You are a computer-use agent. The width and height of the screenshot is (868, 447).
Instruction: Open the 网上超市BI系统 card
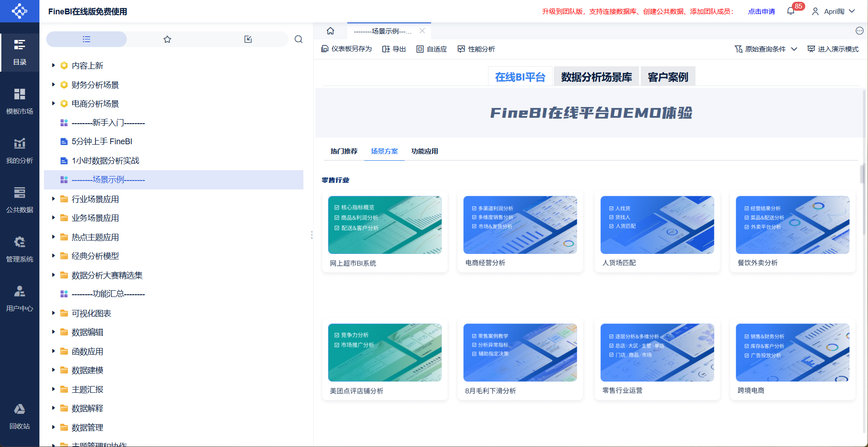coord(385,232)
